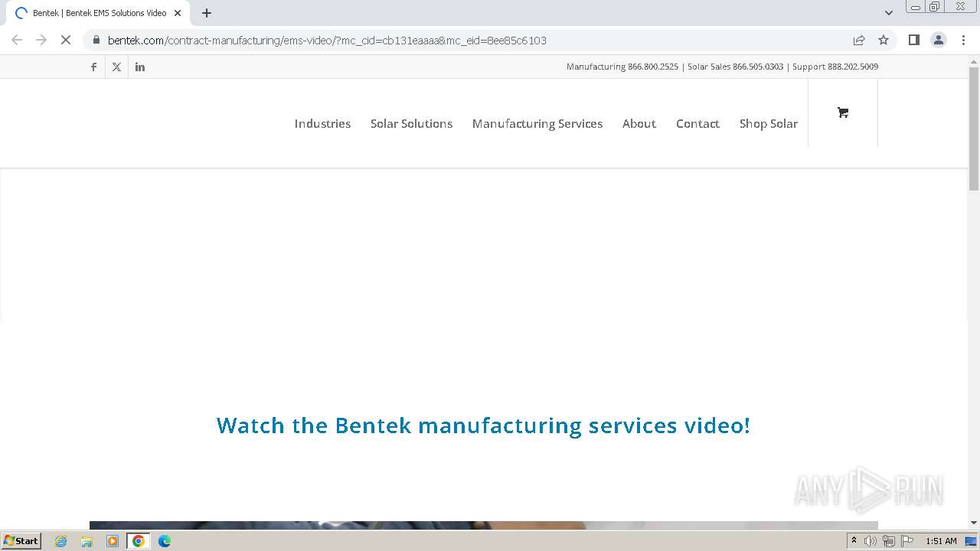Open Chrome three-dot menu
Screen dimensions: 980x551
pos(964,40)
